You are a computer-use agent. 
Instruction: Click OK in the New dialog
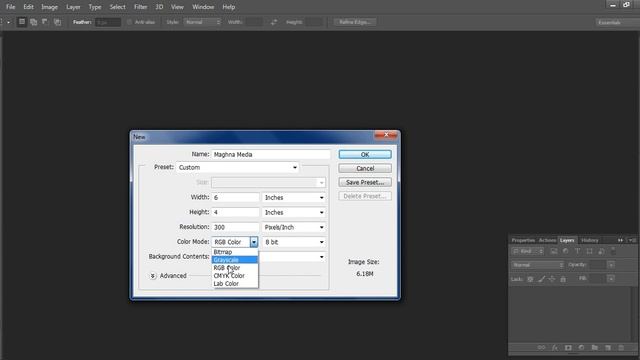[365, 154]
